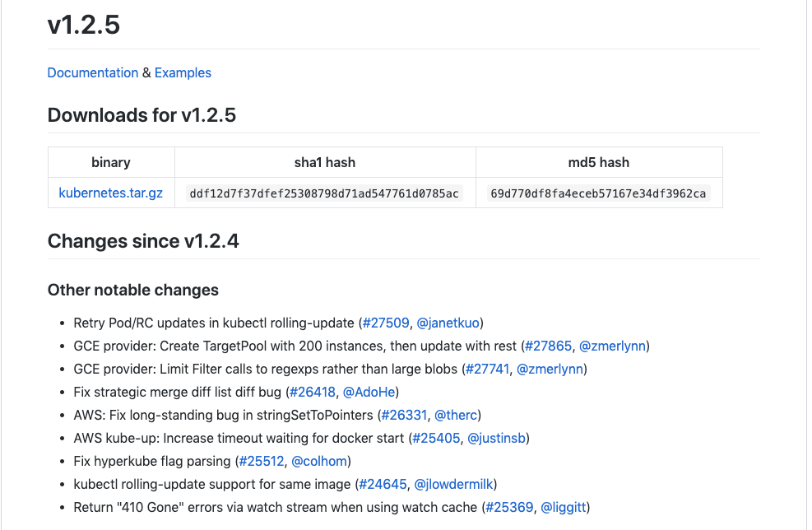Screen dimensions: 812x530
Task: Visit @zmerlynn link on Limit Filter line
Action: click(x=550, y=369)
